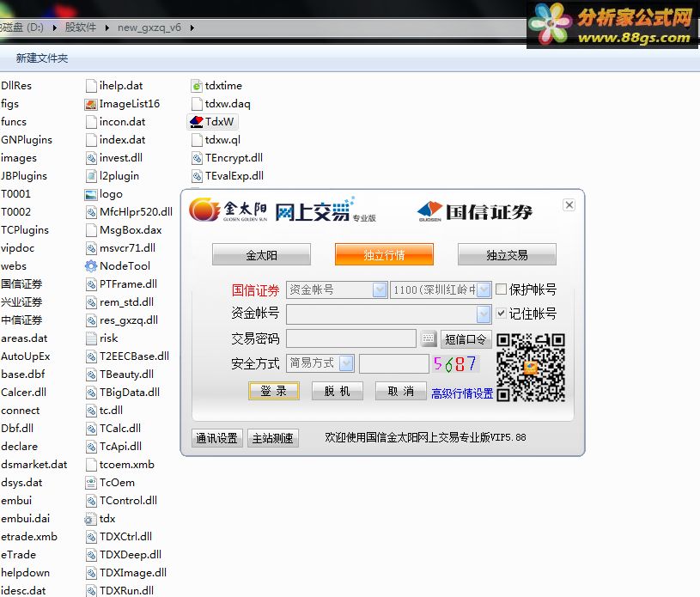Open soft keyboard icon beside password field

tap(428, 339)
